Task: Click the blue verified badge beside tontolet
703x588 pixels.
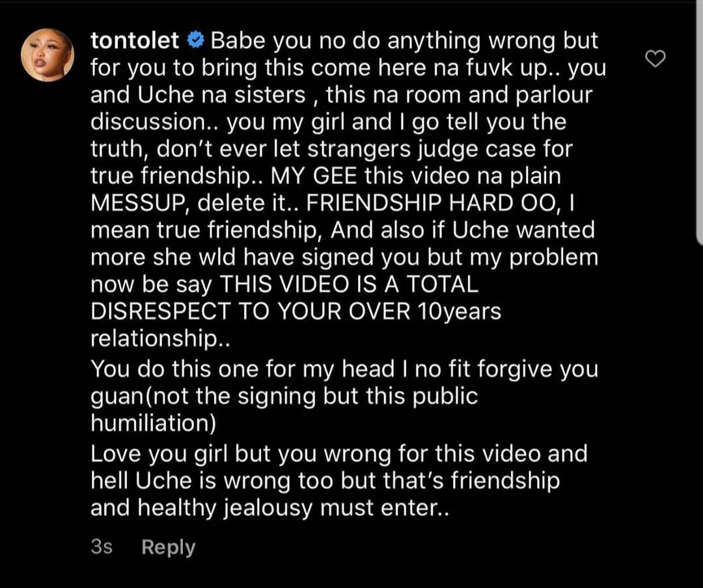Action: [x=195, y=40]
